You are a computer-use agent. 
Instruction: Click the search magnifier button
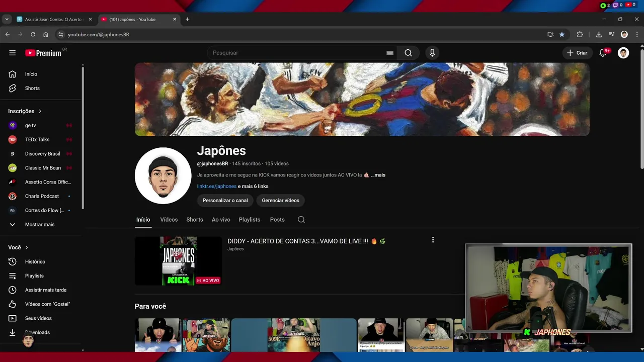408,53
